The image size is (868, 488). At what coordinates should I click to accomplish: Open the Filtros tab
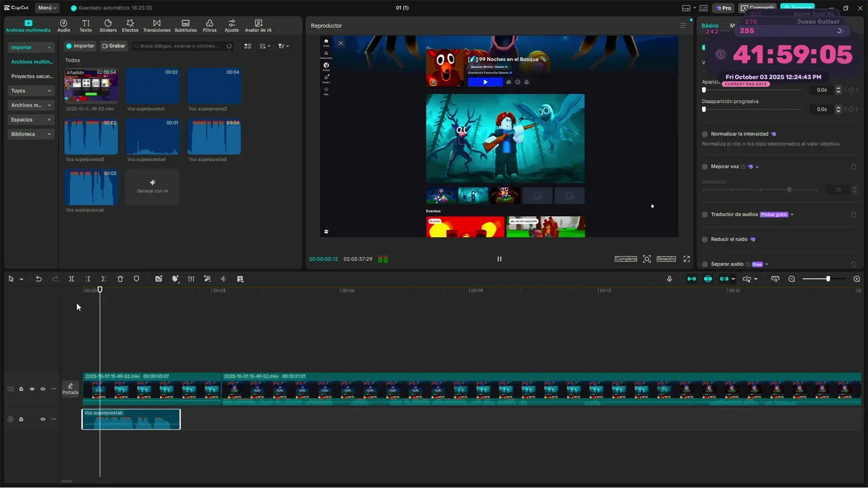tap(210, 26)
